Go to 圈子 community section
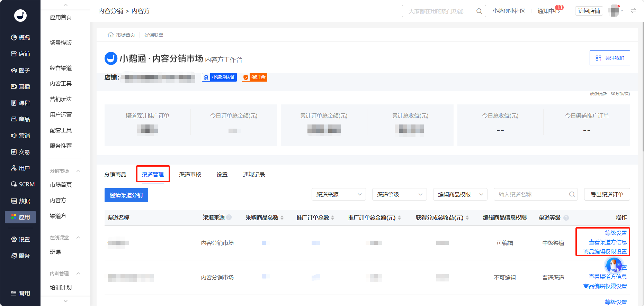Image resolution: width=644 pixels, height=306 pixels. (x=20, y=70)
